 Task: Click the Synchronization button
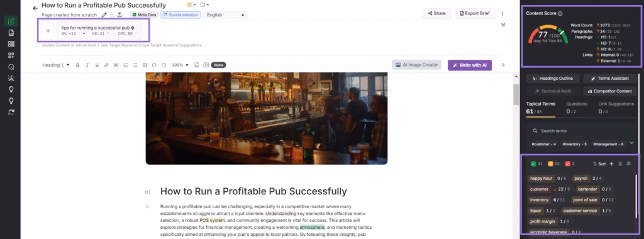pyautogui.click(x=180, y=15)
